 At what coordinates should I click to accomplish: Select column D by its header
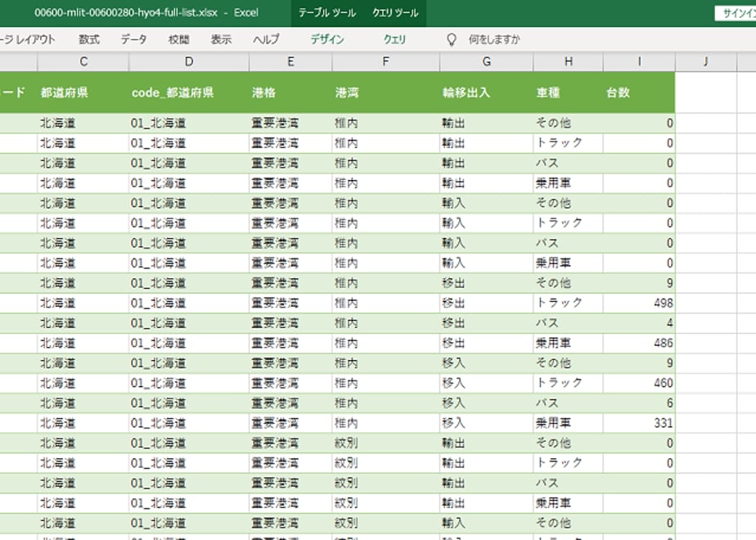click(x=189, y=61)
